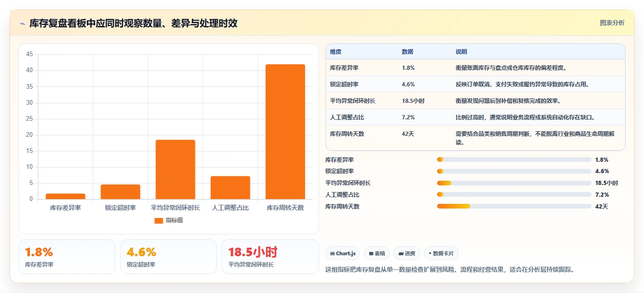Open the 18.5小时 data card
644x293 pixels.
click(270, 257)
